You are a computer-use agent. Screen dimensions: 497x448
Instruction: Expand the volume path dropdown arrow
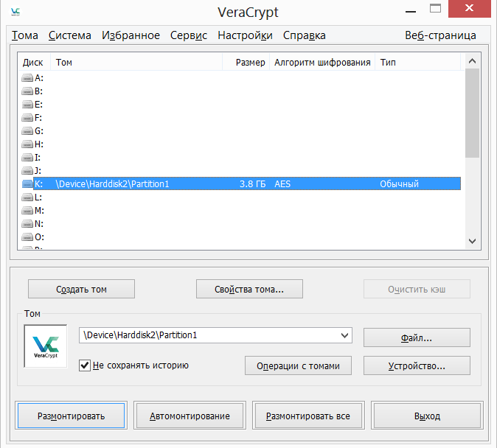coord(344,335)
